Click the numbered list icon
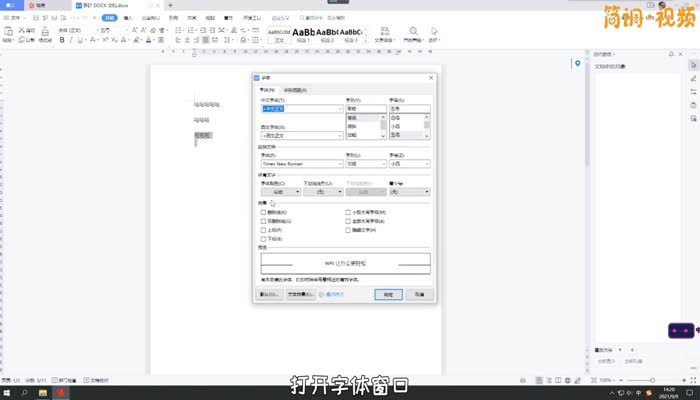The image size is (700, 400). click(x=191, y=30)
